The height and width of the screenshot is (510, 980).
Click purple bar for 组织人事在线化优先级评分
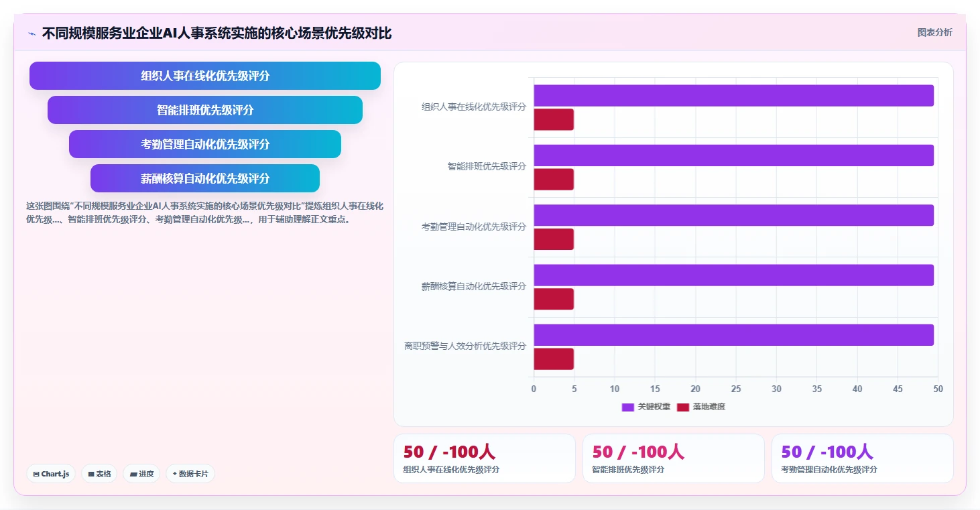click(734, 96)
